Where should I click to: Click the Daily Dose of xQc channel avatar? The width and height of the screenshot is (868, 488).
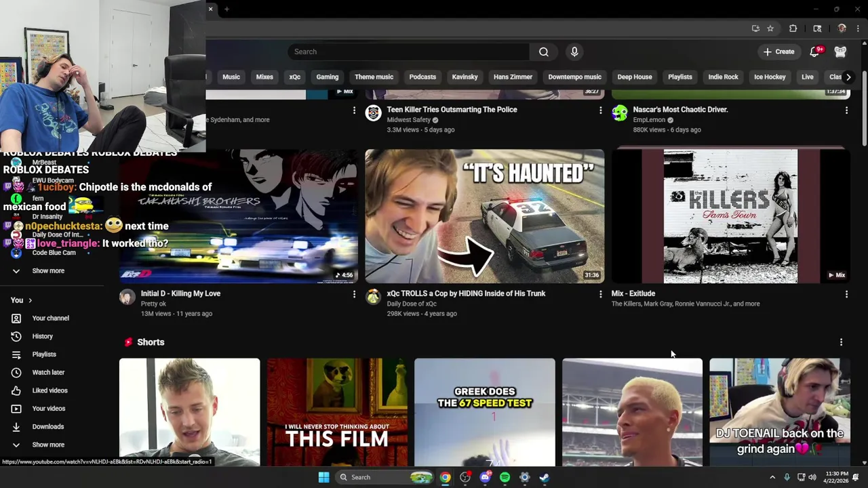pos(373,297)
